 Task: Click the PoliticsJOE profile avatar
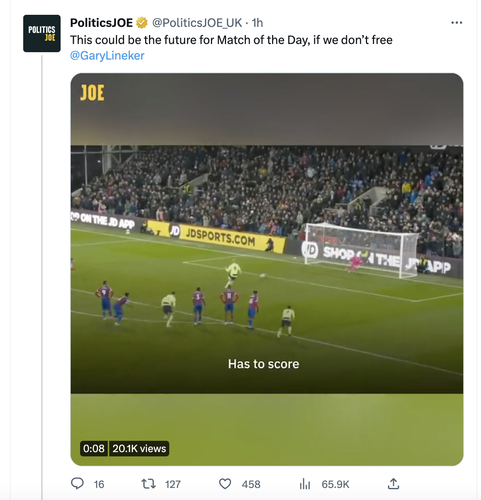coord(42,33)
